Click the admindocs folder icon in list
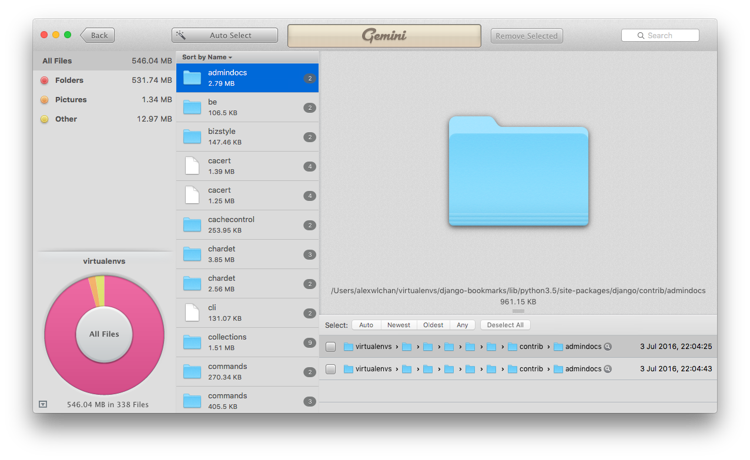Image resolution: width=750 pixels, height=460 pixels. [192, 78]
